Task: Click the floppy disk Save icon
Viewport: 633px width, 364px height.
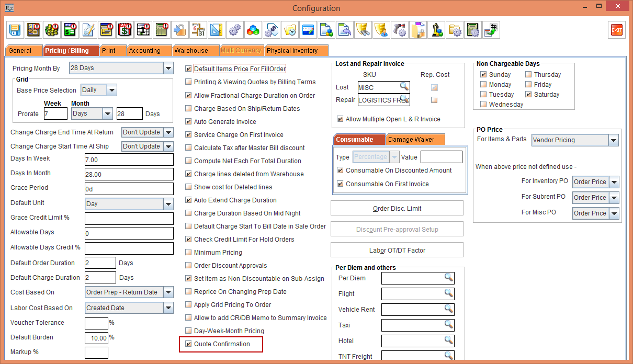Action: [16, 30]
